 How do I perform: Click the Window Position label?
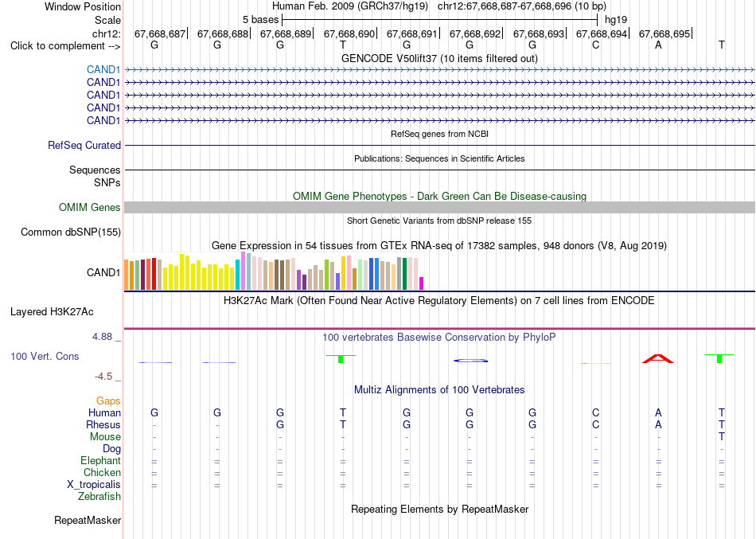pyautogui.click(x=83, y=6)
